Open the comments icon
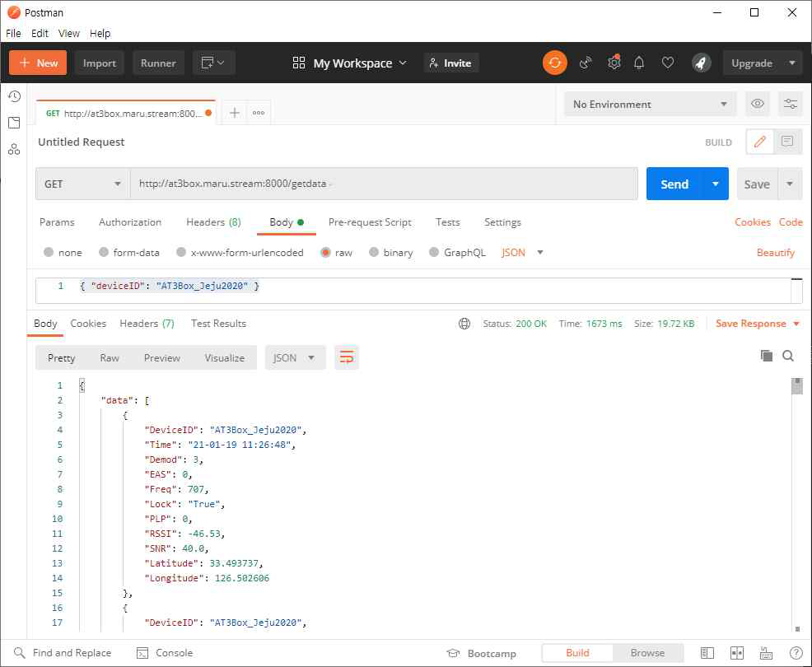Image resolution: width=812 pixels, height=667 pixels. [x=787, y=142]
